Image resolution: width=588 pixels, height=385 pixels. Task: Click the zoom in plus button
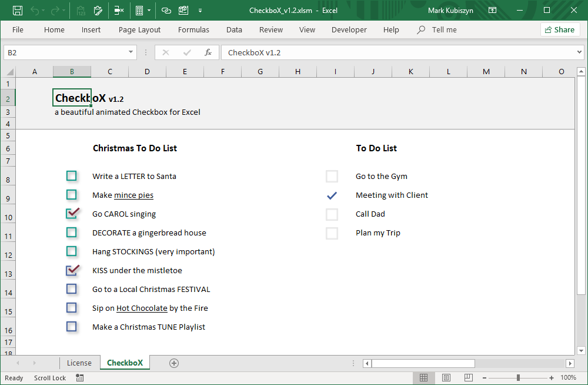552,378
